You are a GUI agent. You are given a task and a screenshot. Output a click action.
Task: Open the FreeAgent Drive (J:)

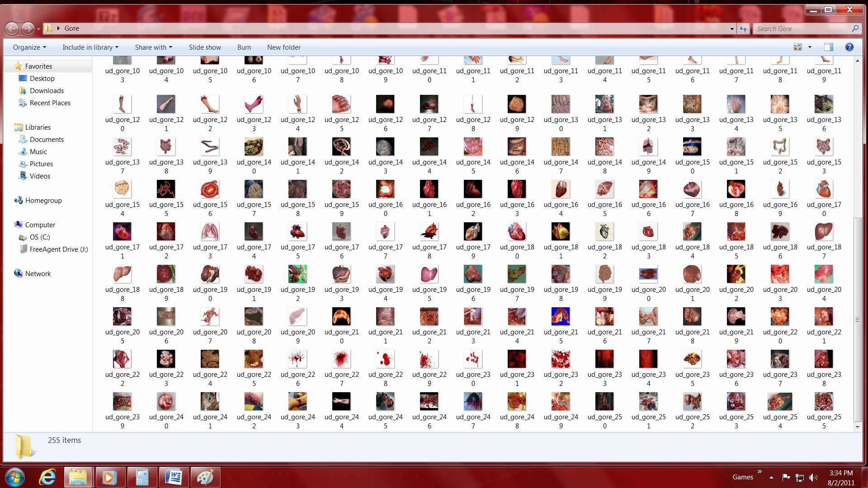point(58,249)
